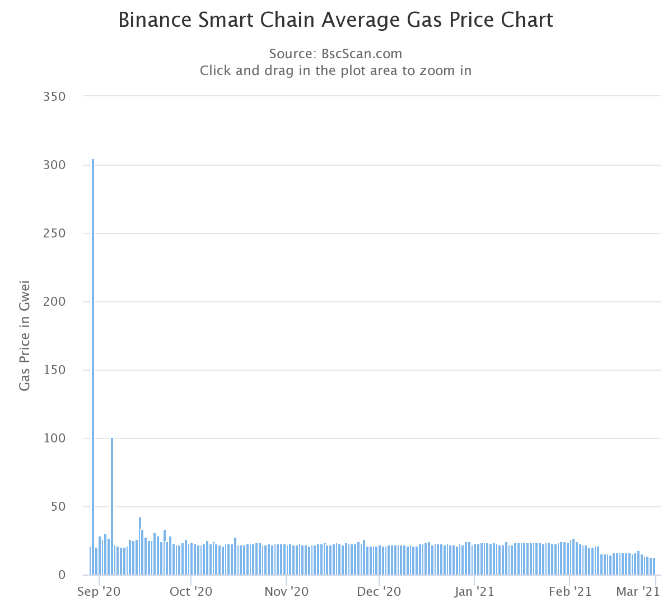Open the BscScan.com source subtitle
The height and width of the screenshot is (616, 672).
coord(336,54)
